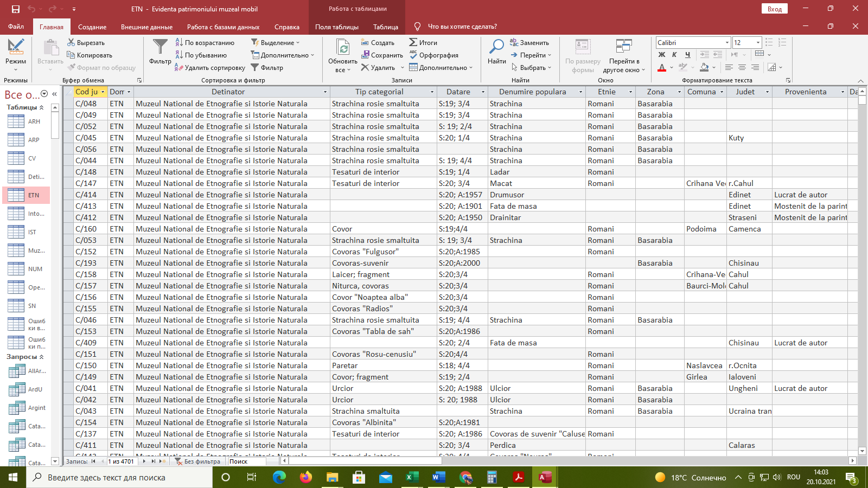Switch to Поля таблицы tab
This screenshot has height=488, width=868.
(x=337, y=27)
